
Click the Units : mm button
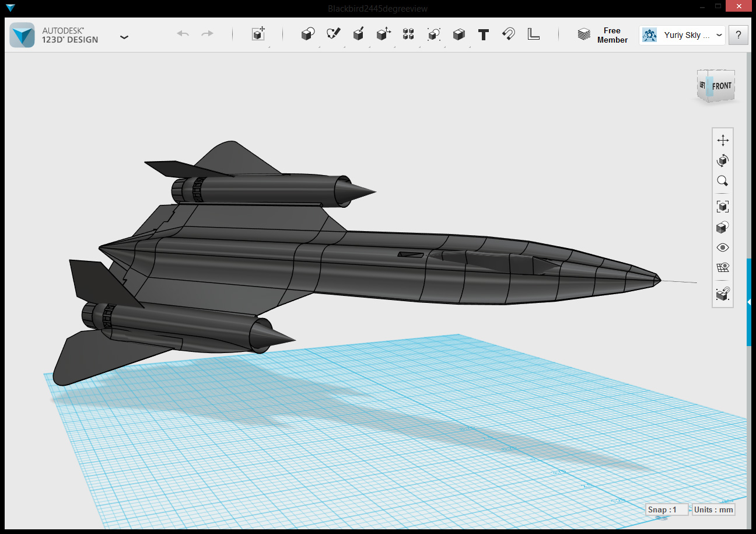(713, 509)
